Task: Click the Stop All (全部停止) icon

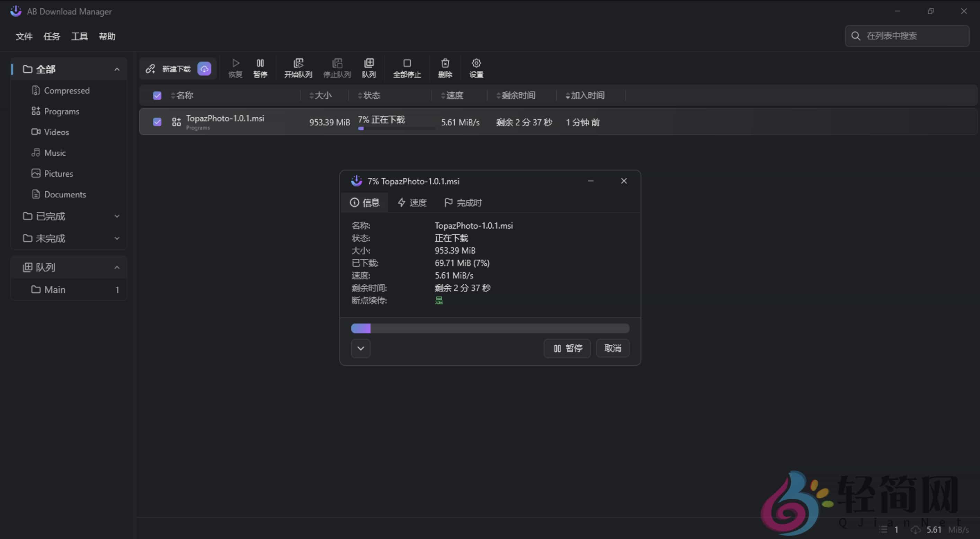Action: click(407, 68)
